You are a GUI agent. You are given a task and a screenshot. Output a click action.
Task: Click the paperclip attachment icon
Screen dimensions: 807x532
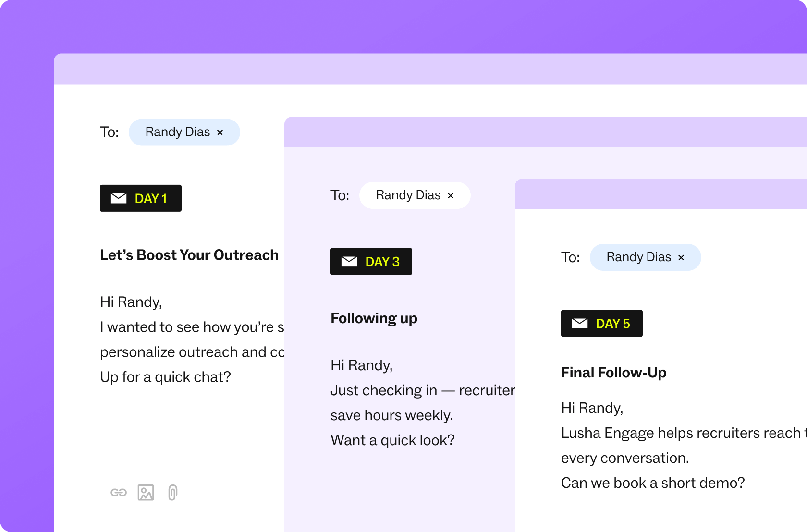(172, 493)
